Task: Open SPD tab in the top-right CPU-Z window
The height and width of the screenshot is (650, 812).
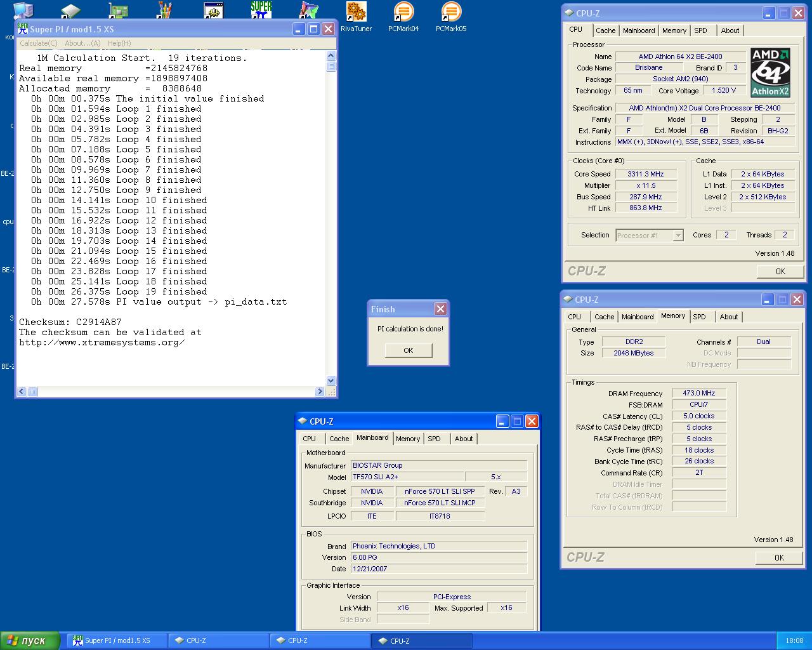Action: pos(700,30)
